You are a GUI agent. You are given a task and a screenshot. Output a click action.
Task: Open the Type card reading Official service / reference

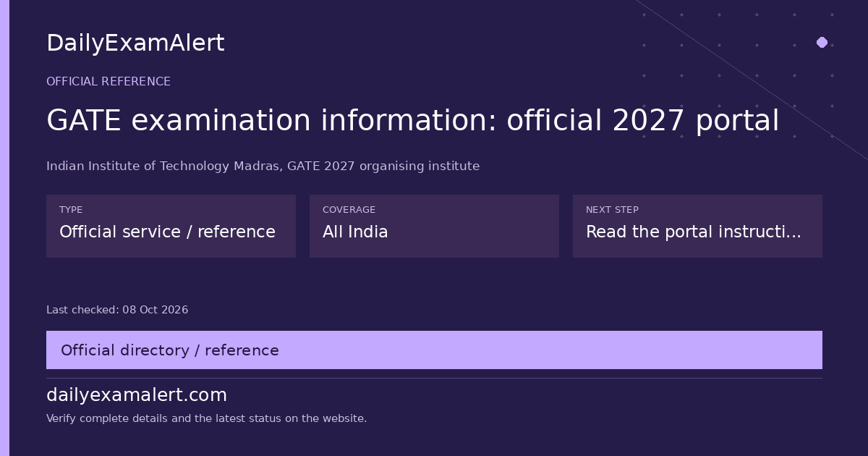pos(171,226)
